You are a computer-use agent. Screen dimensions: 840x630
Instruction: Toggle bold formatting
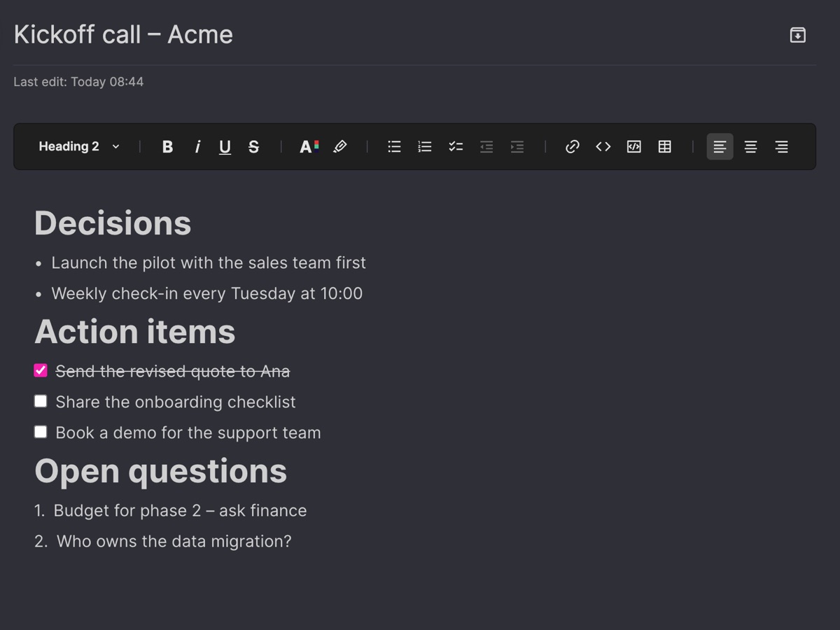tap(167, 146)
